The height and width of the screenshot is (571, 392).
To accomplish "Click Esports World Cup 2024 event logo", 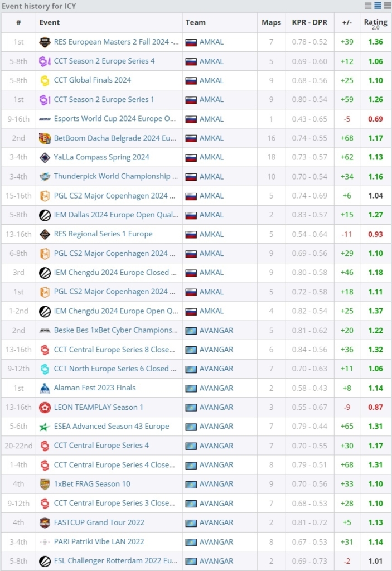I will [45, 119].
